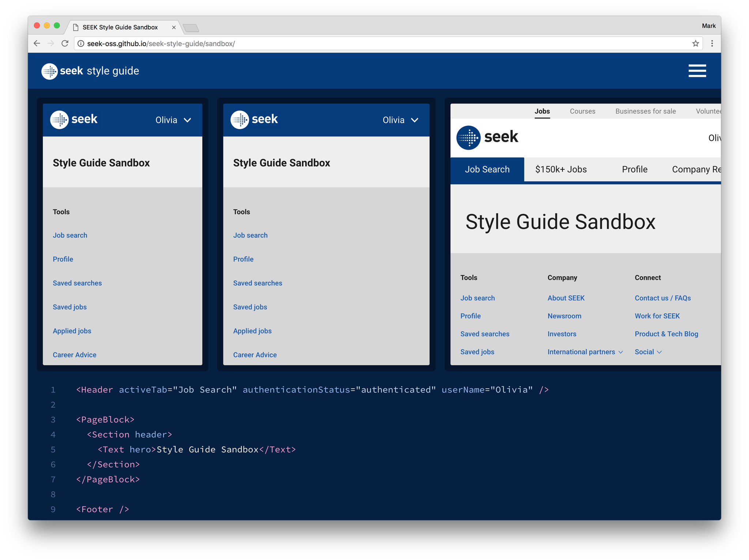
Task: Open Career Advice link in first preview
Action: click(75, 355)
